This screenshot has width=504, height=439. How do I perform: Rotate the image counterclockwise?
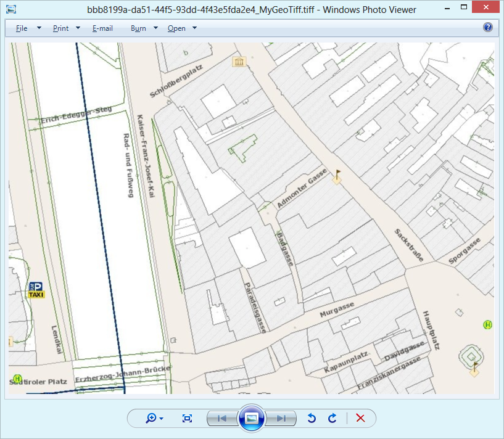312,418
